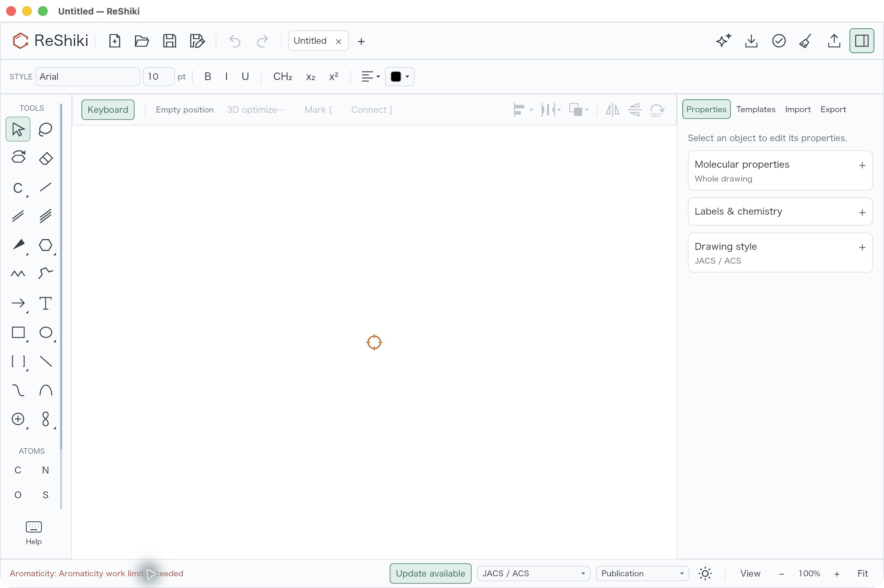The image size is (884, 588).
Task: Save the document with the disk icon
Action: (x=170, y=41)
